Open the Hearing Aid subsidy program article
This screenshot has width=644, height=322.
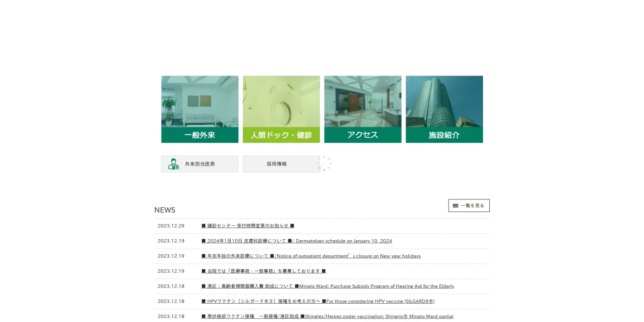pyautogui.click(x=327, y=286)
